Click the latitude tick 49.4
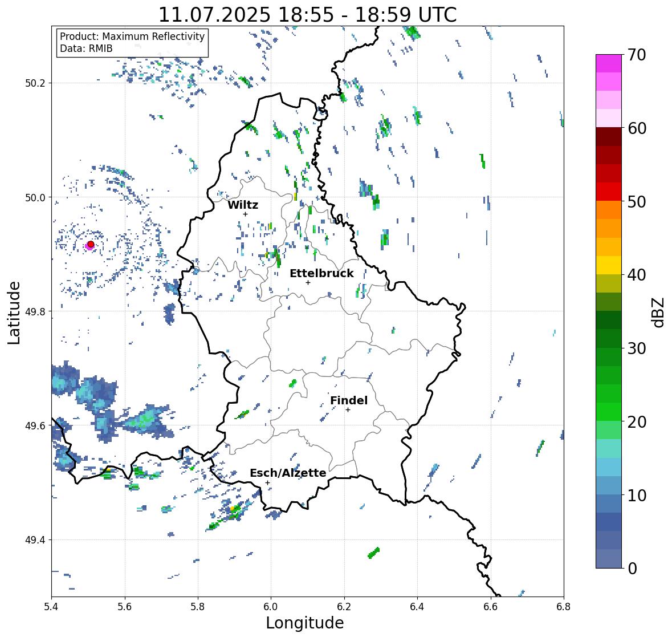This screenshot has height=637, width=672. (x=35, y=539)
